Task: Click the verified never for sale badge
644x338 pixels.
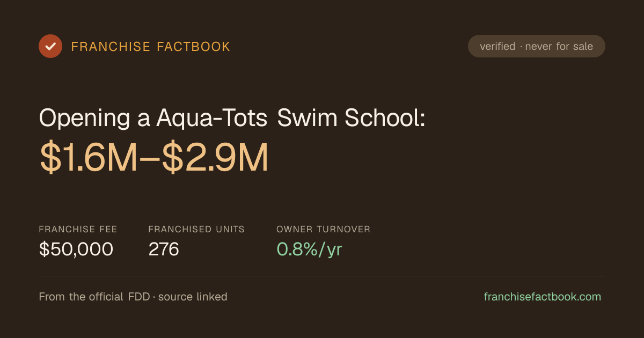Action: (537, 46)
